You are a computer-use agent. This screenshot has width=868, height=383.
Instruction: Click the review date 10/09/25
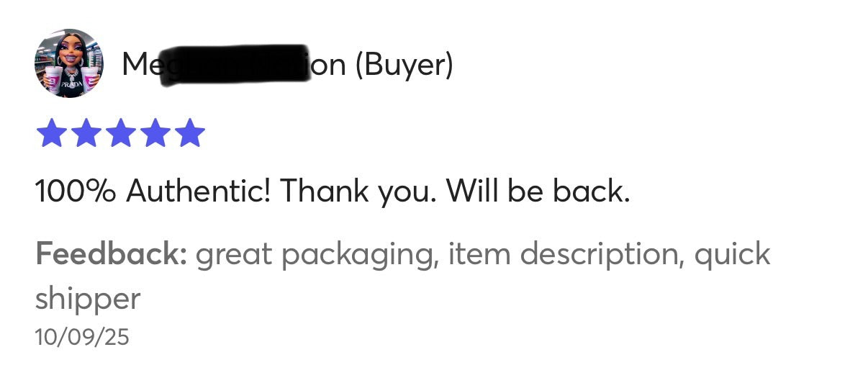click(x=82, y=336)
